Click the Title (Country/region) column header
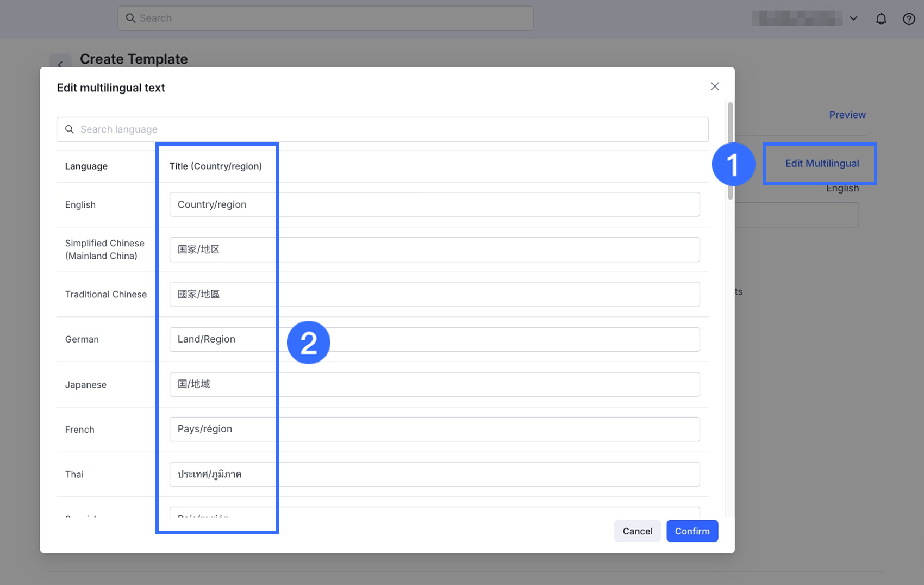924x585 pixels. pos(215,166)
